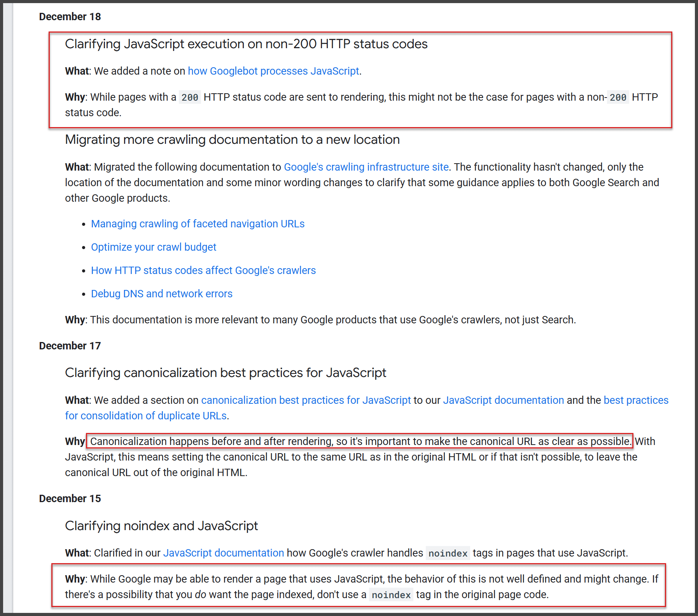This screenshot has height=616, width=698.
Task: Click the first '200' code snippet
Action: [190, 98]
